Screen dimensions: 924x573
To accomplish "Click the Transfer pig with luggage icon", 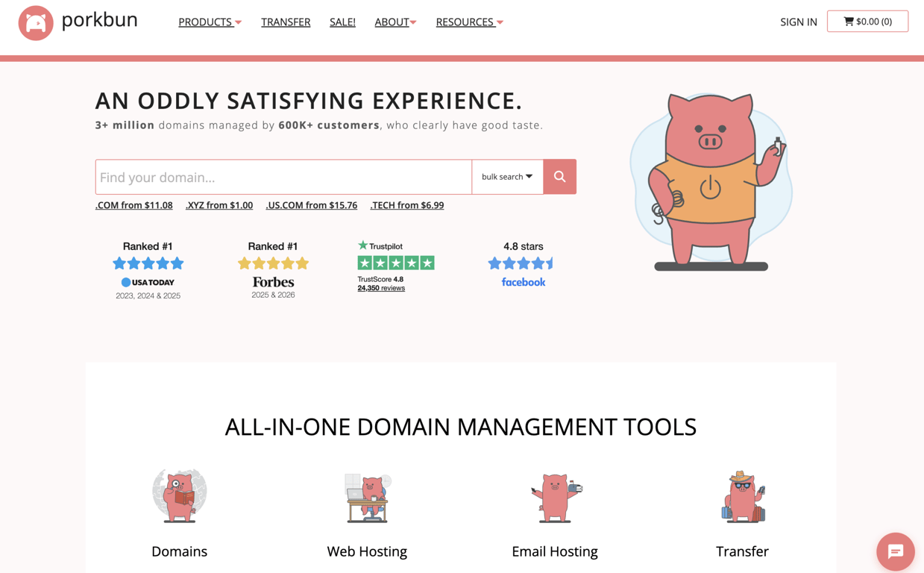I will pos(743,497).
